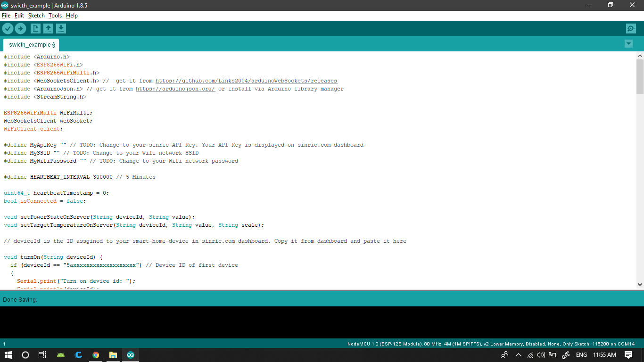Save the sketch with the down-arrow icon
Viewport: 644px width, 362px height.
point(61,29)
